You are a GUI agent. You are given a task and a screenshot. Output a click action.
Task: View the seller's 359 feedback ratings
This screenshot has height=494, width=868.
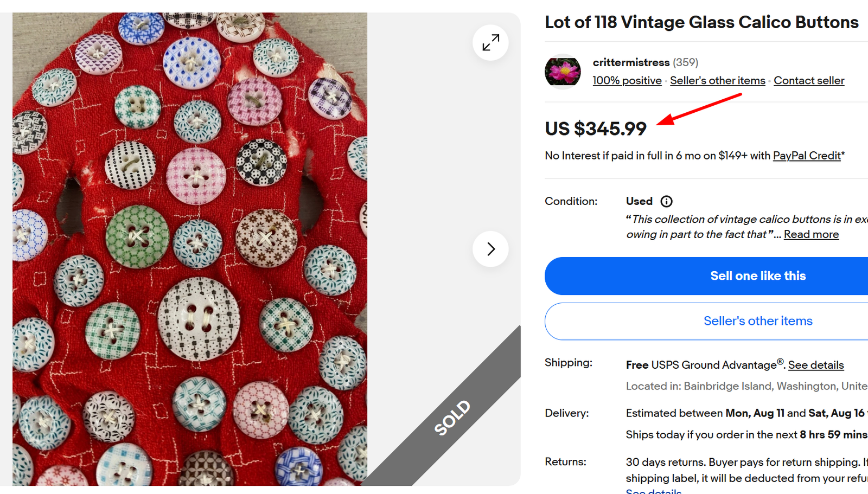(686, 62)
